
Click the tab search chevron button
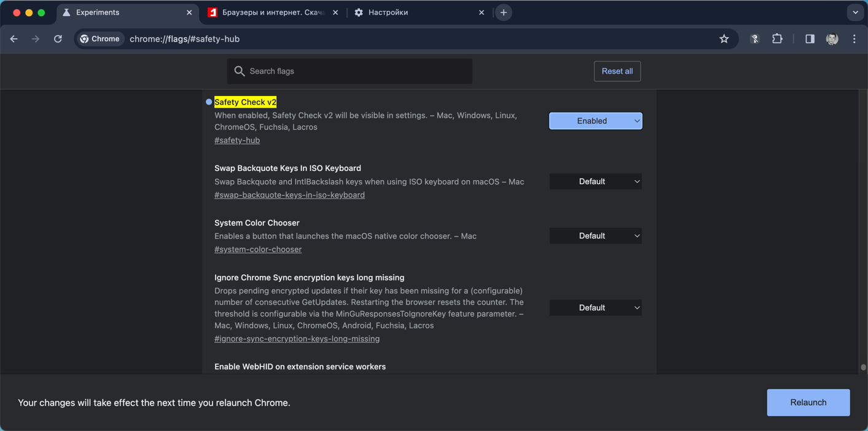coord(855,12)
